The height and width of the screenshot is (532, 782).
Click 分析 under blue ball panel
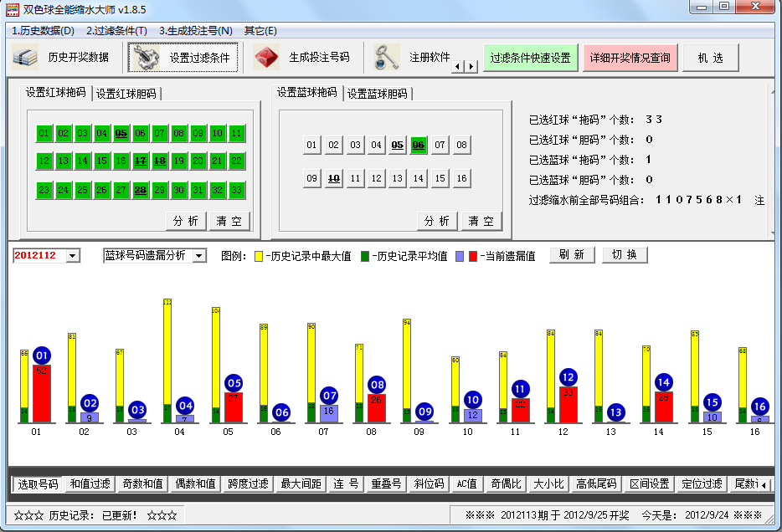tap(437, 221)
